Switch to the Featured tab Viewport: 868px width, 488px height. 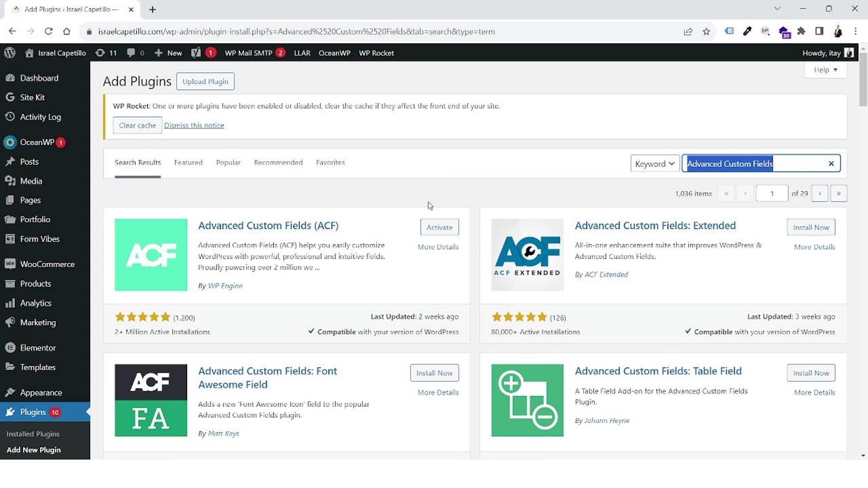pos(189,163)
